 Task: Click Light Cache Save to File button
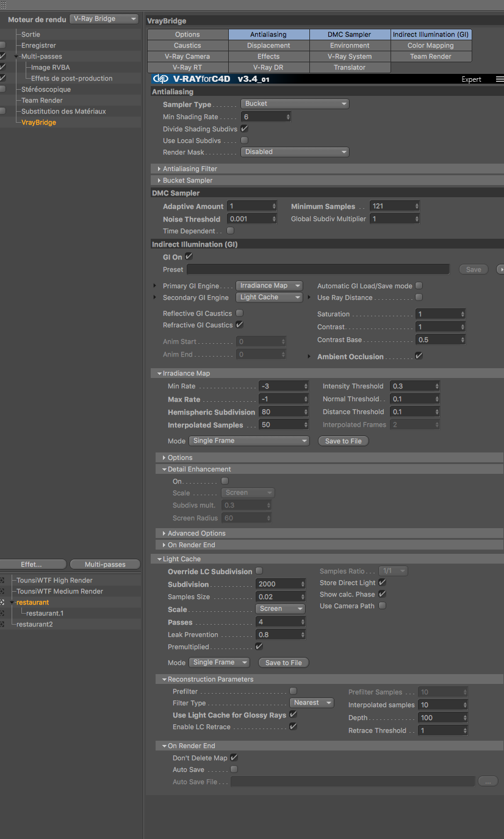click(x=284, y=663)
